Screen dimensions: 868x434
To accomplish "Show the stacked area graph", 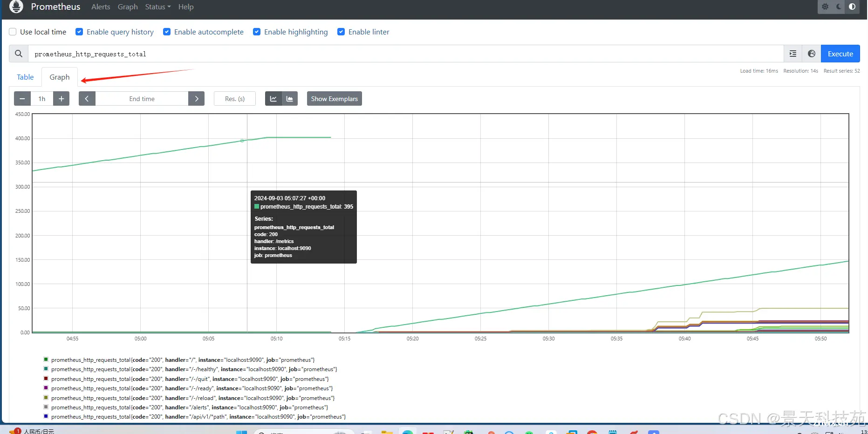I will tap(290, 99).
